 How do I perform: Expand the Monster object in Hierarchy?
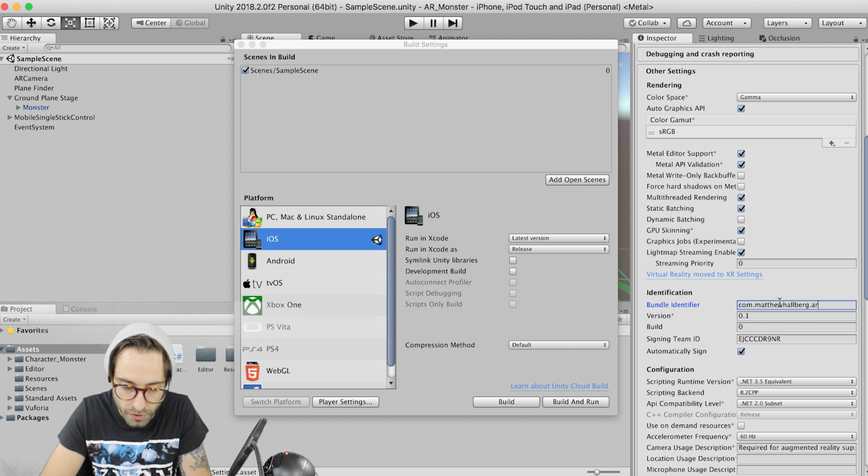[18, 108]
